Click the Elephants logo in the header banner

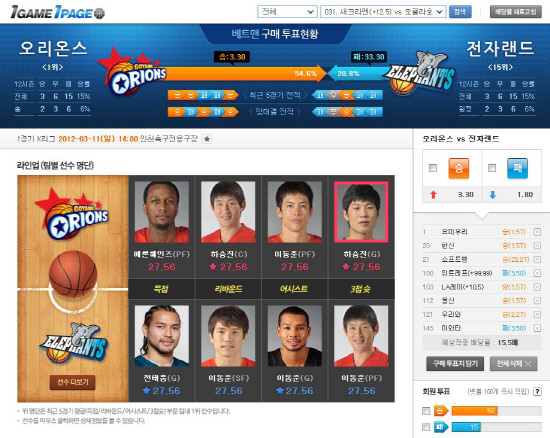[419, 73]
